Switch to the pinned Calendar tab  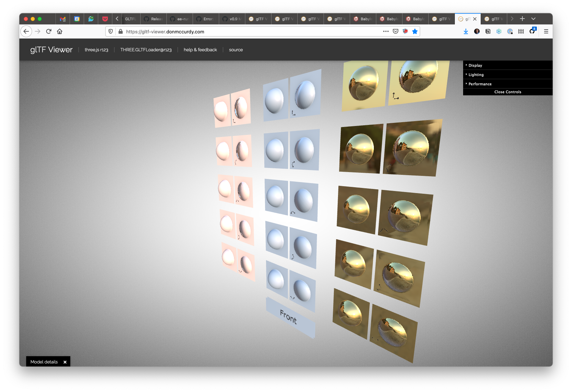click(x=77, y=19)
